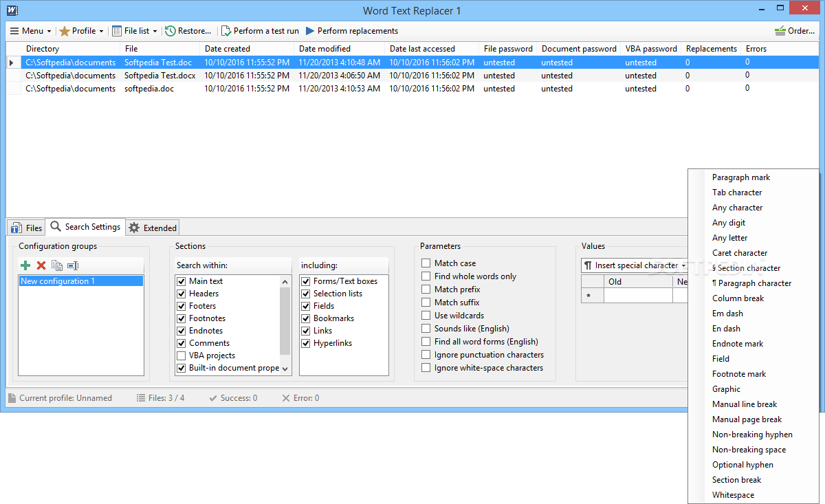Choose Caret character entry
The width and height of the screenshot is (825, 504).
click(740, 253)
